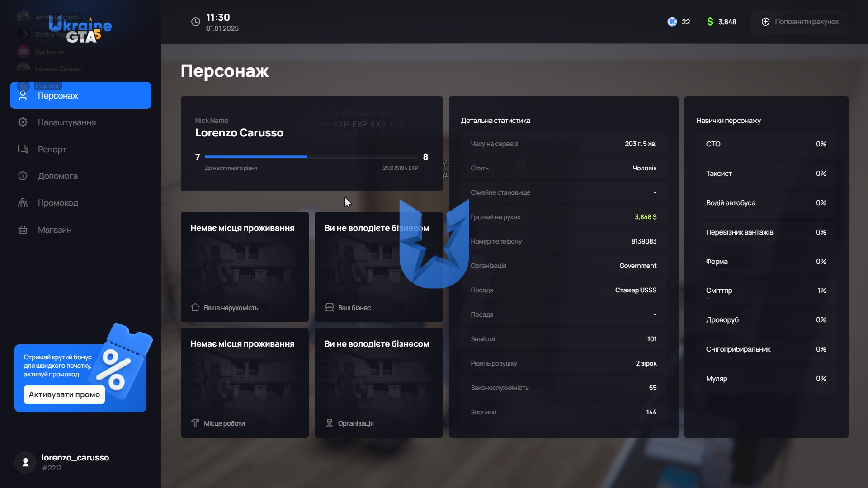Click the hammer icon beside Місце роботи
868x488 pixels.
click(195, 423)
